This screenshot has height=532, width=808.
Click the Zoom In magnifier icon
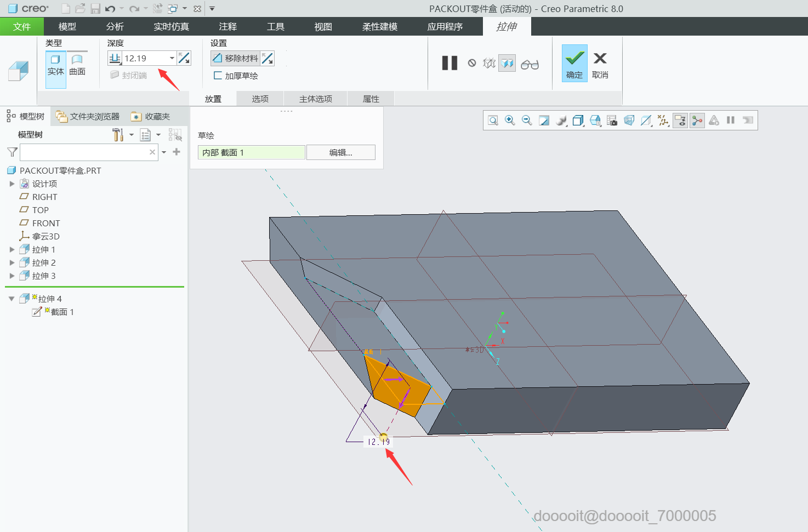pos(510,121)
